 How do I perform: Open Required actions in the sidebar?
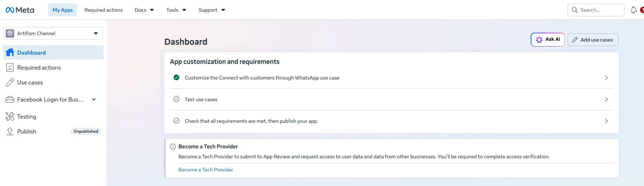[x=53, y=68]
